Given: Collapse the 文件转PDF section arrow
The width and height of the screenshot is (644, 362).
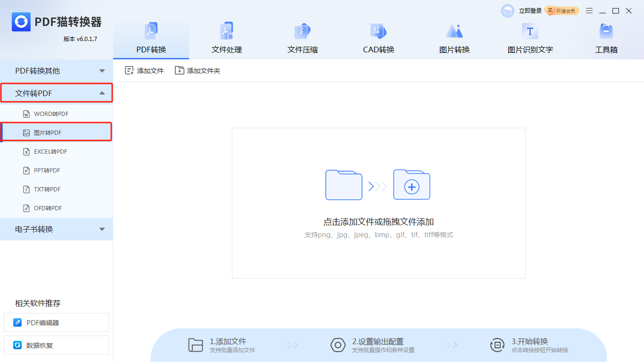Looking at the screenshot, I should click(102, 93).
